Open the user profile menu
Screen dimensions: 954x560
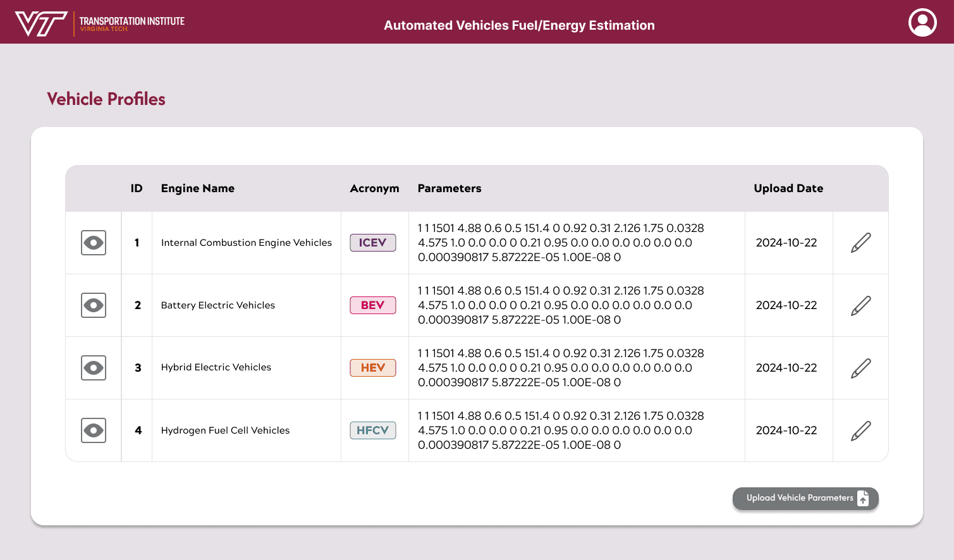tap(922, 22)
